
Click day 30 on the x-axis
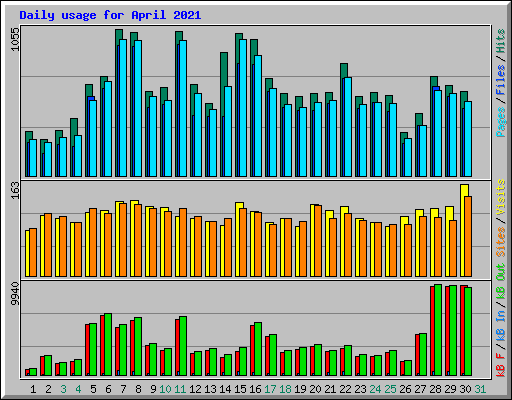(x=465, y=389)
